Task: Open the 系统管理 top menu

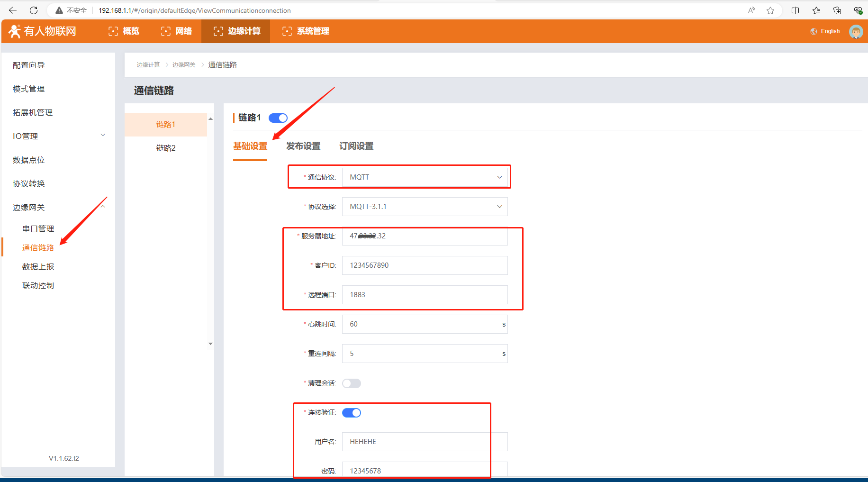Action: 306,31
